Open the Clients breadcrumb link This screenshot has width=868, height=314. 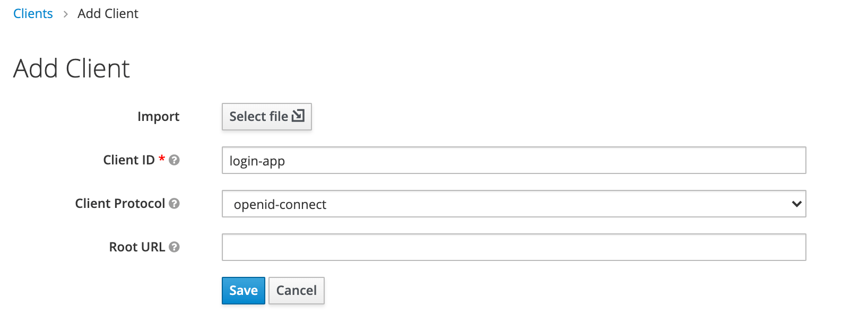33,14
